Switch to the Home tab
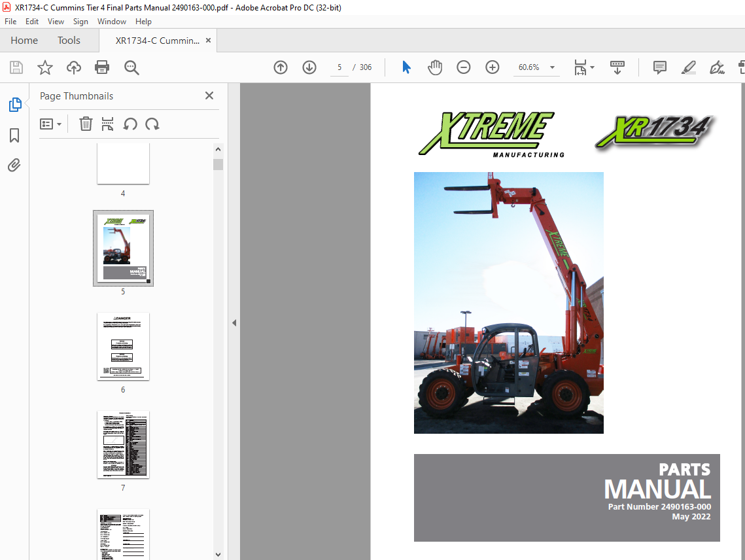745x560 pixels. pos(24,41)
